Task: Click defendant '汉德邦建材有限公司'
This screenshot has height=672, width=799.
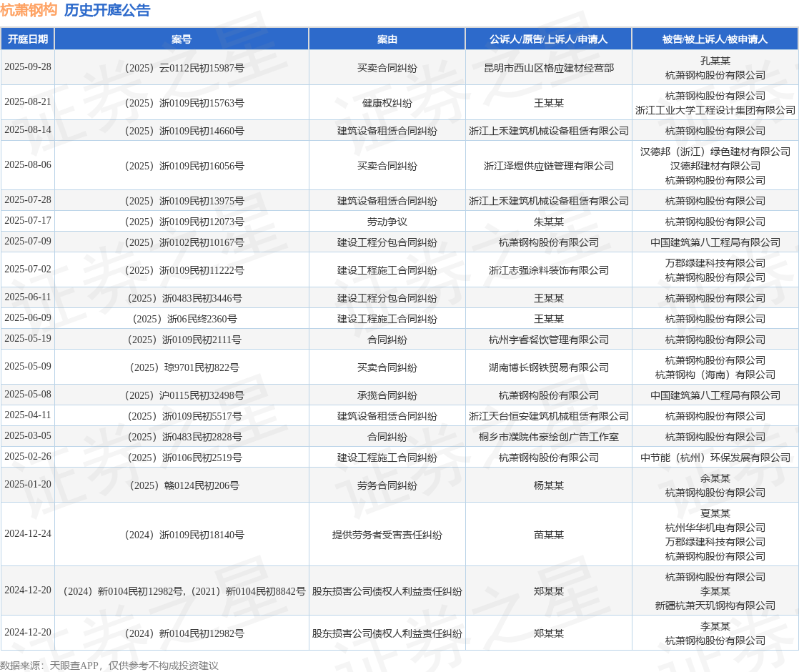Action: [x=715, y=166]
